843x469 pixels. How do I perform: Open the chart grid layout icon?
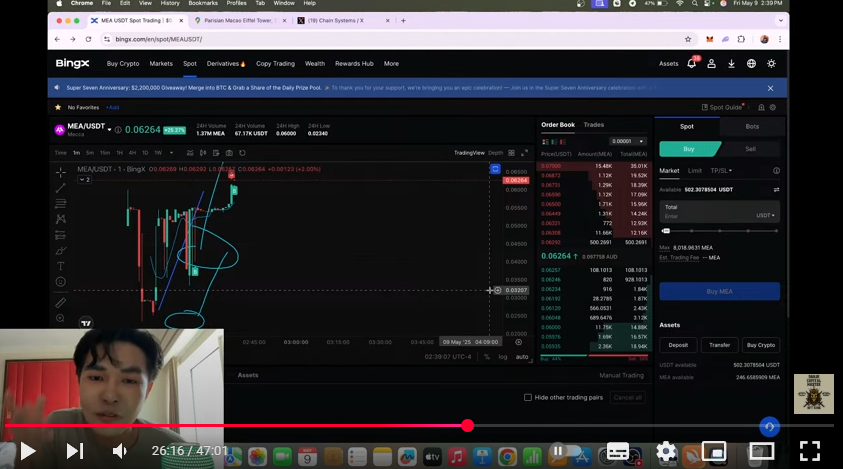[x=511, y=153]
